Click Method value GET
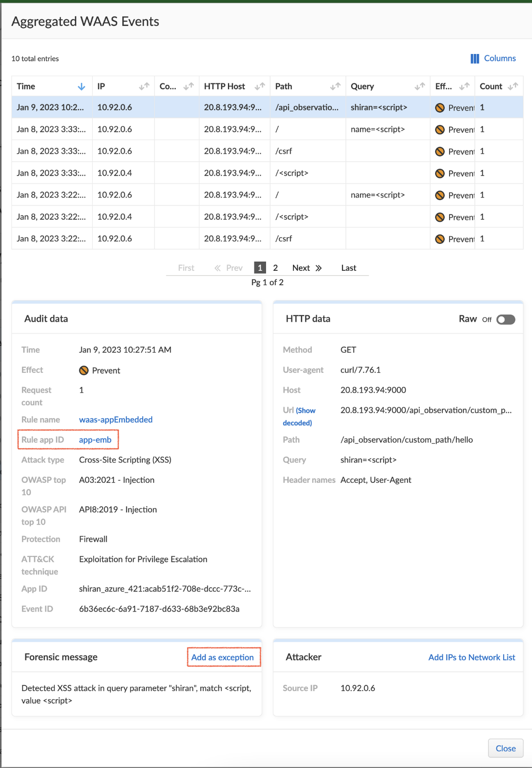532x768 pixels. [x=348, y=350]
